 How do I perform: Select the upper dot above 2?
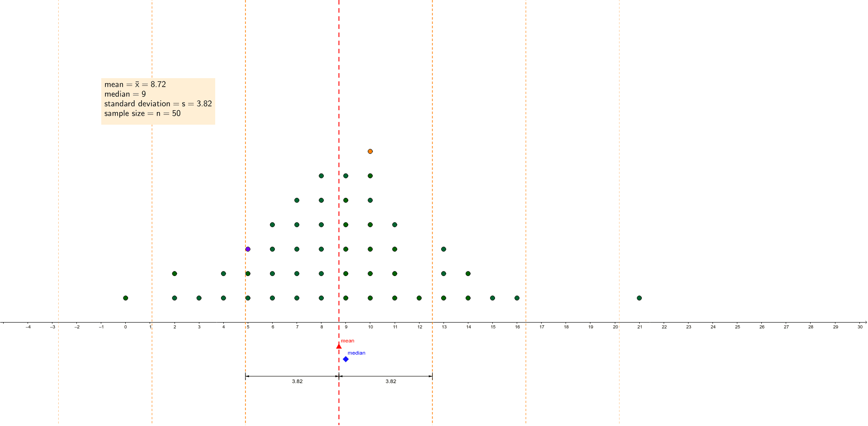tap(175, 274)
